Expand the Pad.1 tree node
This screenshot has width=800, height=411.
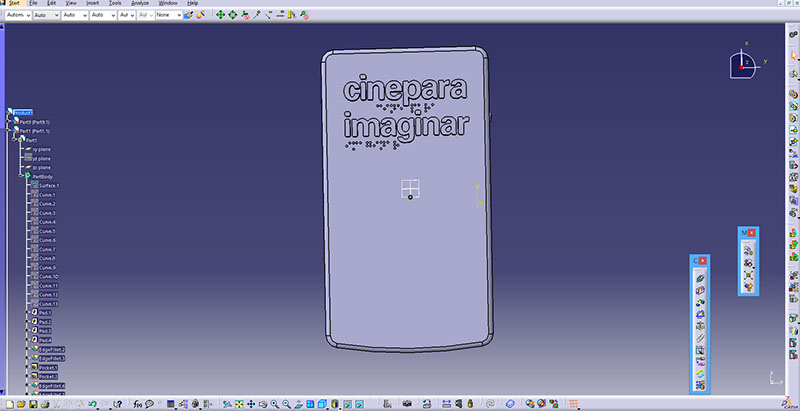click(x=27, y=313)
